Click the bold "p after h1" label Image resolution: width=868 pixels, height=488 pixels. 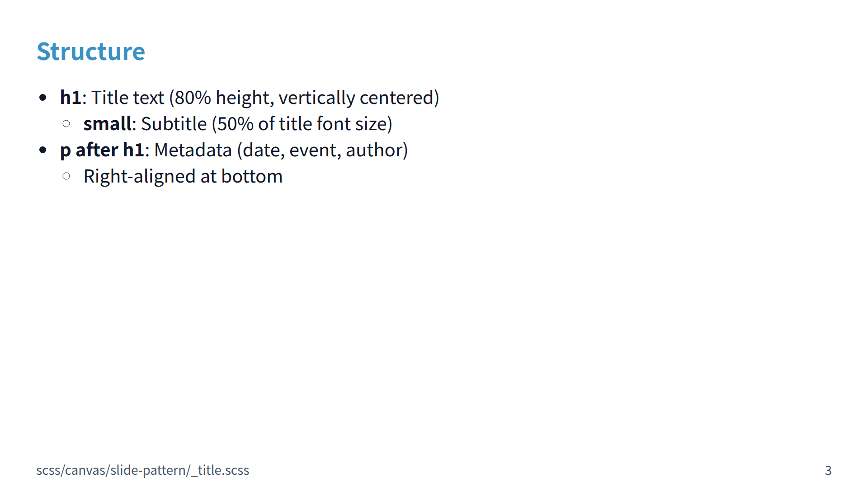point(102,150)
